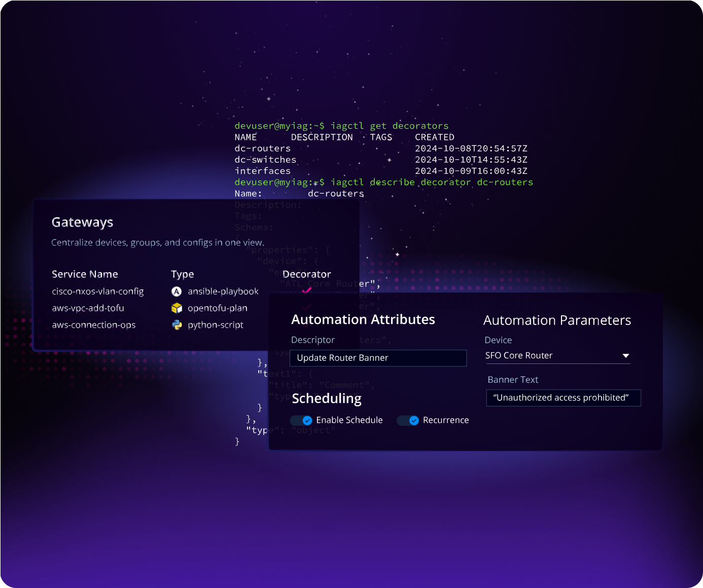Viewport: 703px width, 588px height.
Task: Click the Descriptor field with Update Router Banner
Action: click(378, 358)
